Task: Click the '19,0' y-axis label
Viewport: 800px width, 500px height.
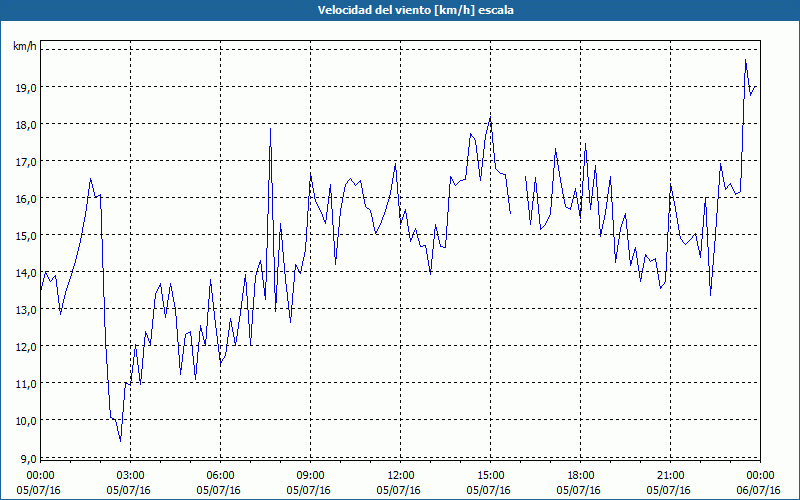Action: pyautogui.click(x=27, y=88)
